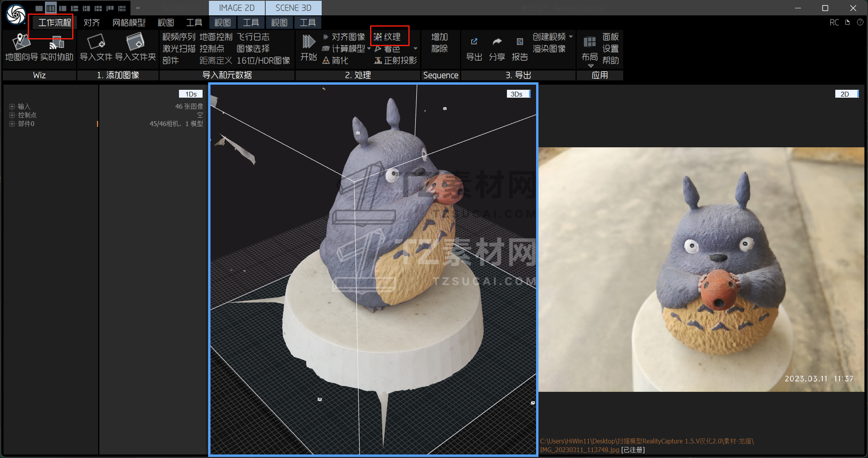Open the 计算模型 dropdown arrow
868x458 pixels.
[369, 49]
